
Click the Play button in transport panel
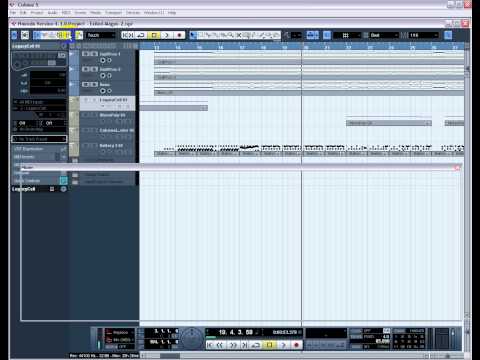(x=283, y=345)
